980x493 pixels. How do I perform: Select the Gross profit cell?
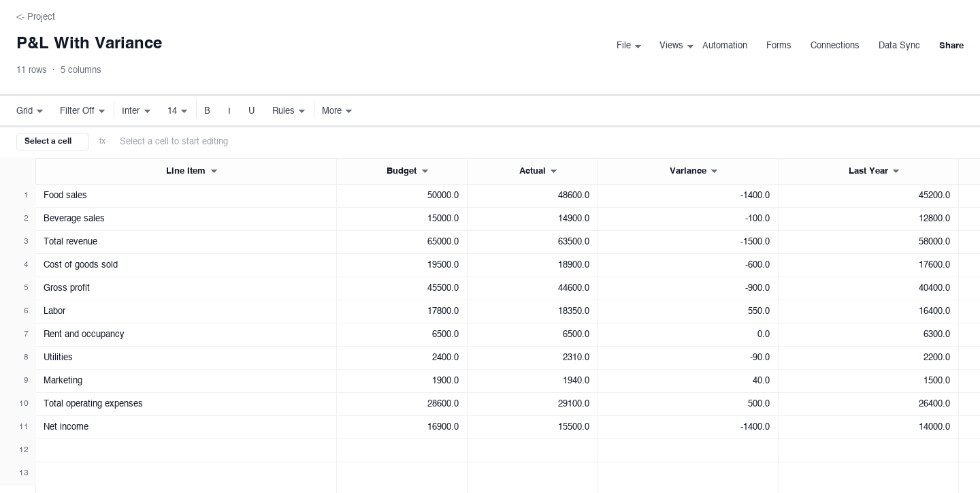pos(186,288)
